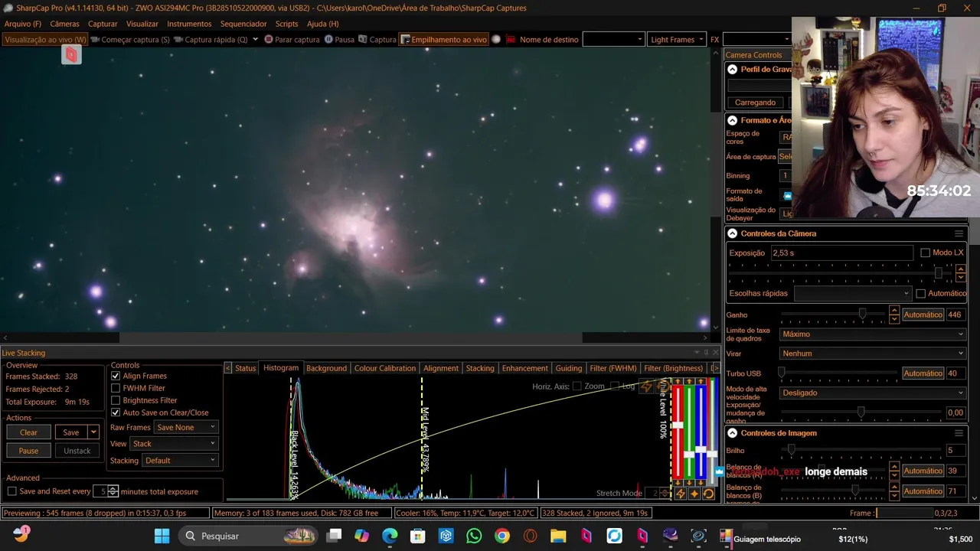Open the Arquivo (F) menu

click(x=23, y=24)
